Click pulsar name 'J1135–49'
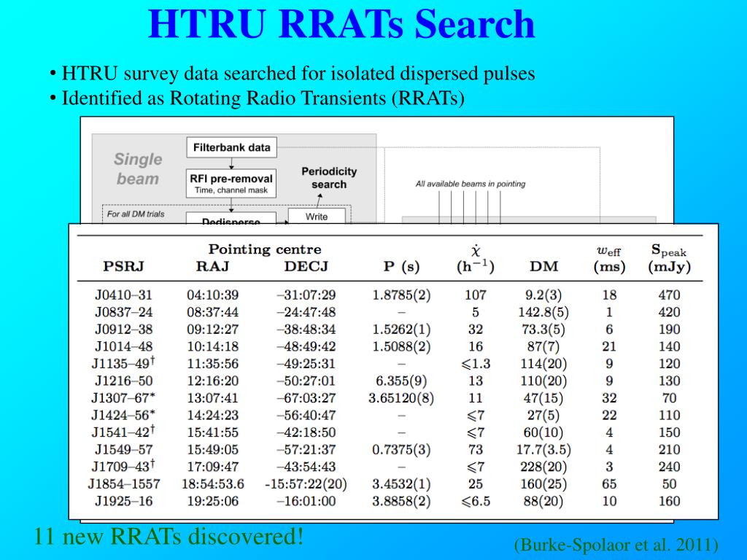Image resolution: width=747 pixels, height=560 pixels. click(123, 363)
